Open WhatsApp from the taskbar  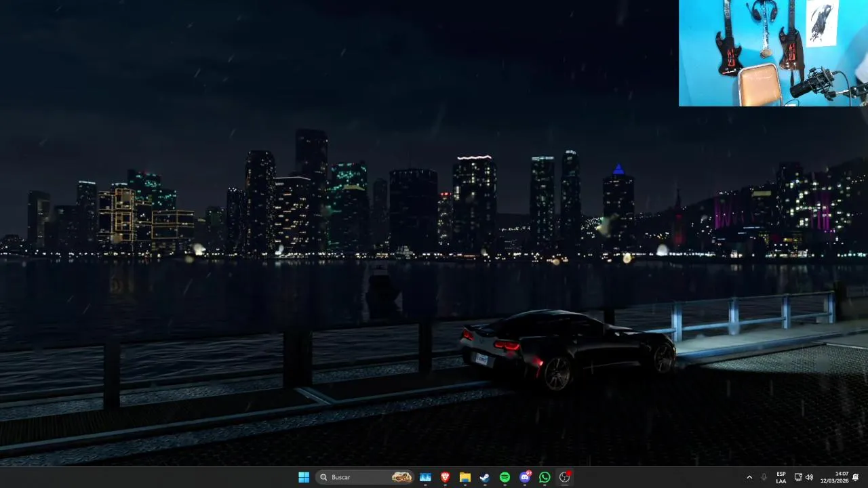tap(545, 477)
